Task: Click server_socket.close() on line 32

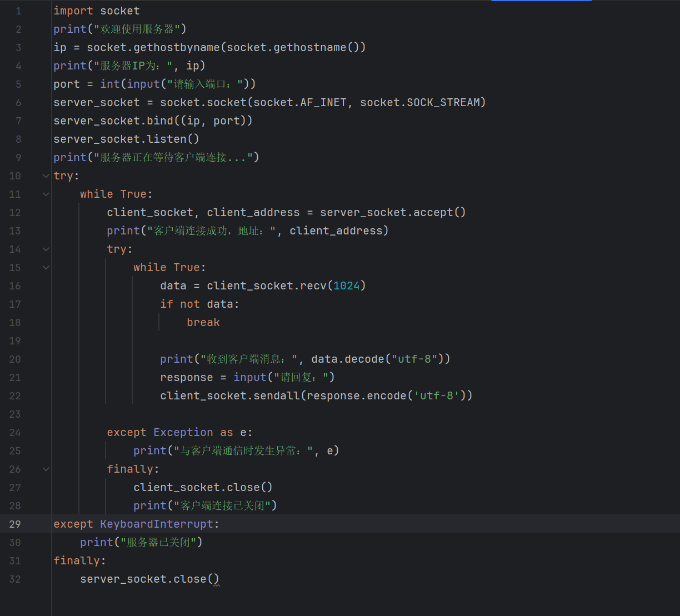Action: (x=150, y=579)
